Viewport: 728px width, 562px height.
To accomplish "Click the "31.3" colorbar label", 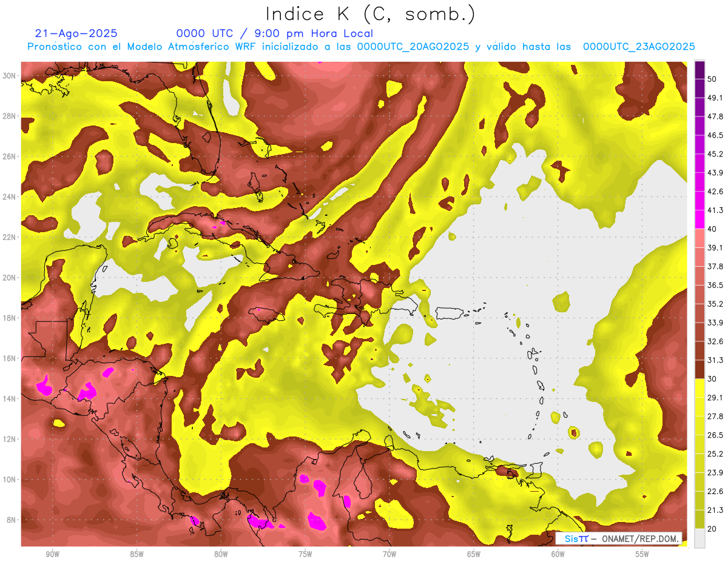I will (x=715, y=360).
